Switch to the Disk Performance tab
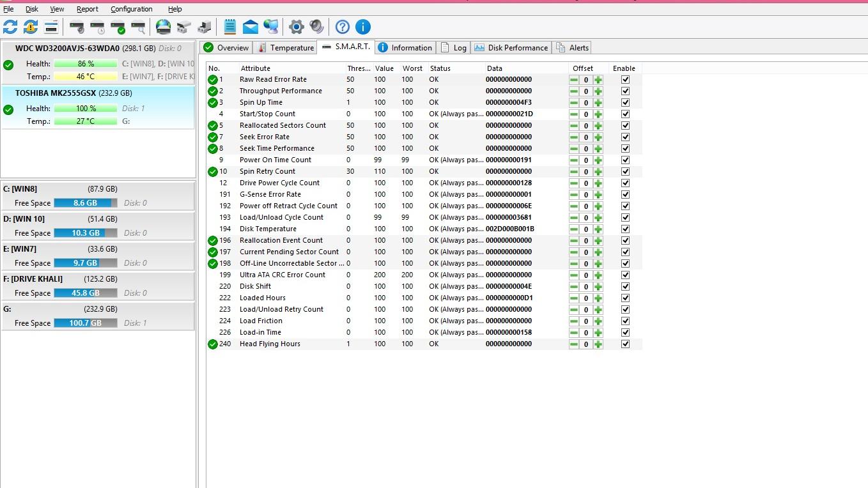The image size is (868, 488). click(511, 48)
